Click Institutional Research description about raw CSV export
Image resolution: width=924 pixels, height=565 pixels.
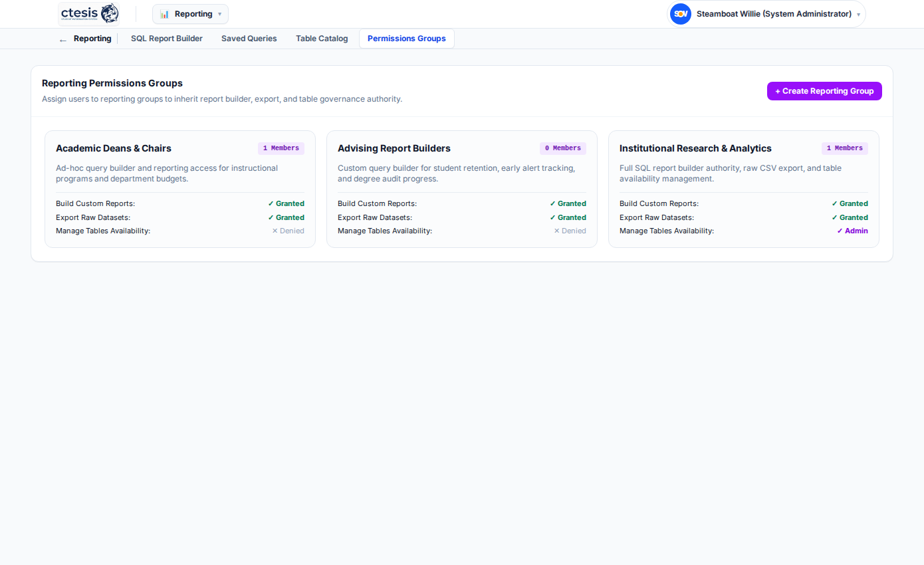point(731,173)
